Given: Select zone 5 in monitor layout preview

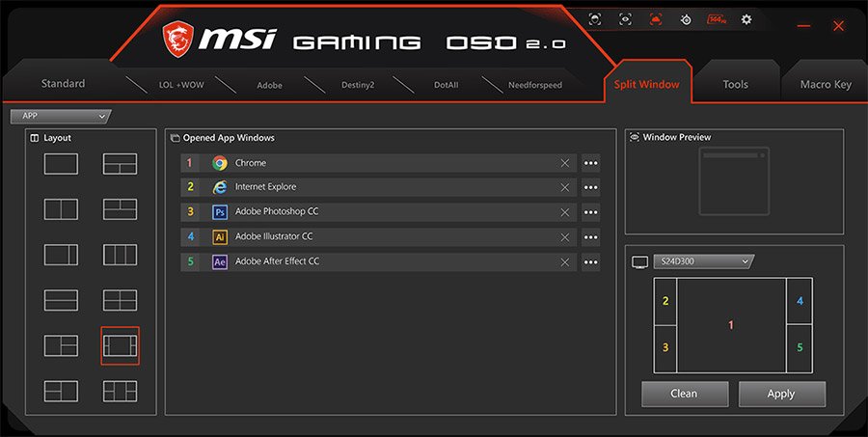Looking at the screenshot, I should [800, 348].
